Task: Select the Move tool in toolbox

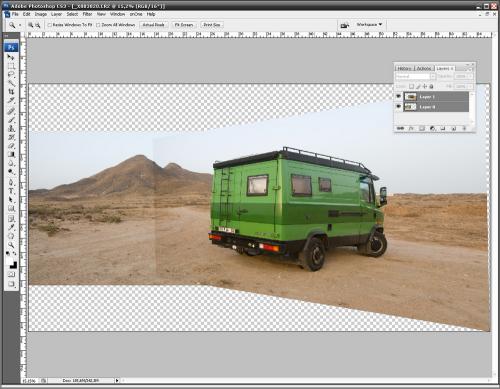Action: coord(11,57)
